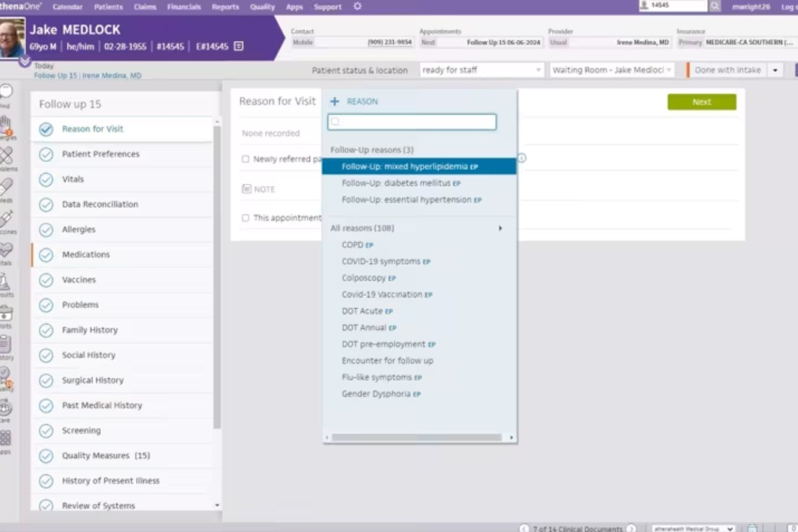This screenshot has width=798, height=532.
Task: Open the Quality icon in sidebar
Action: click(5, 376)
